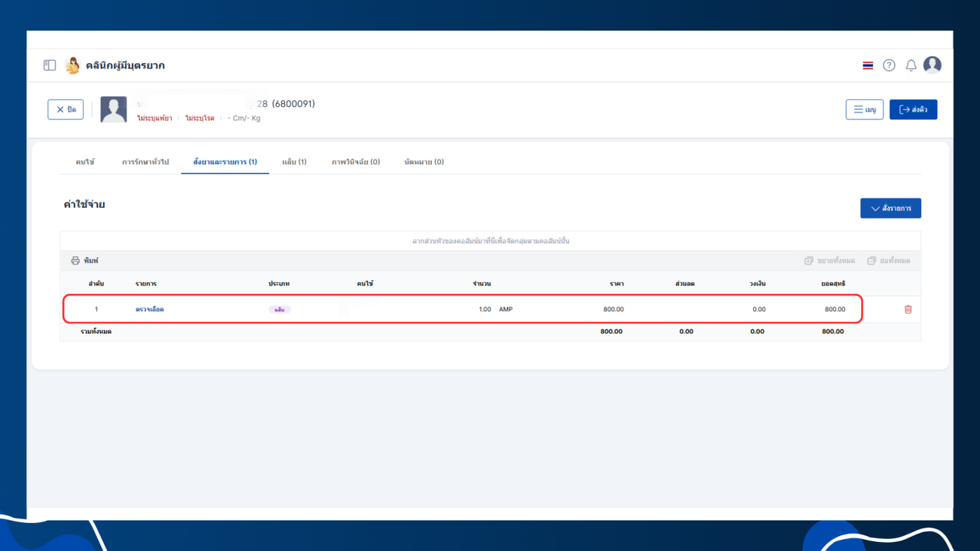Open help with the question mark icon
This screenshot has width=980, height=551.
pyautogui.click(x=889, y=65)
